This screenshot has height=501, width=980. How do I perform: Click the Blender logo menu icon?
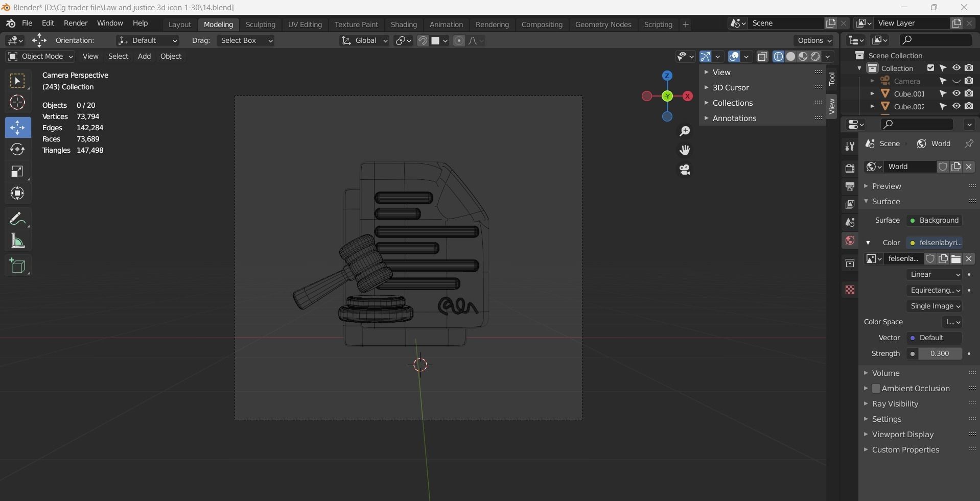[11, 23]
